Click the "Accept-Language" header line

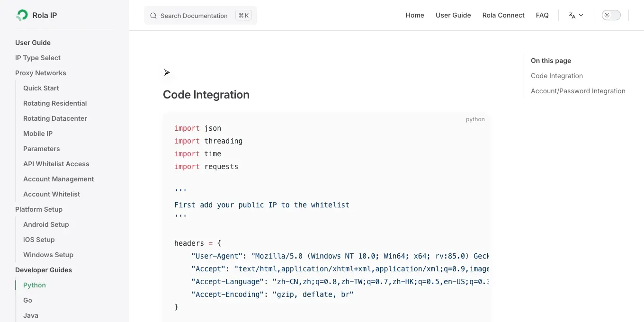tap(340, 282)
